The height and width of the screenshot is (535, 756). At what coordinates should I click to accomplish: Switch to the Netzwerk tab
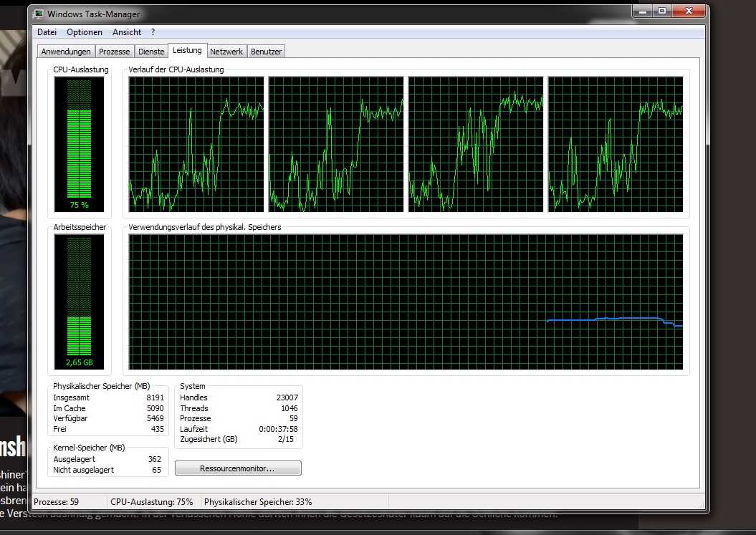(x=226, y=52)
